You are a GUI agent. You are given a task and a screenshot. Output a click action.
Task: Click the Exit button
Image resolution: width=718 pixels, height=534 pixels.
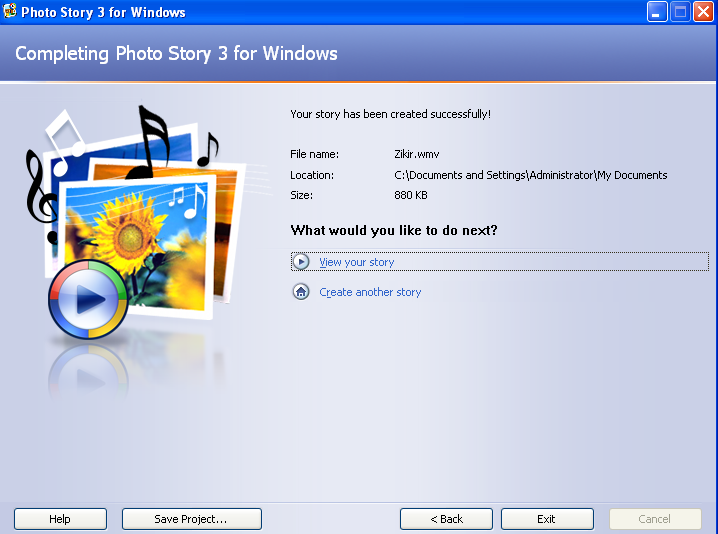[547, 519]
